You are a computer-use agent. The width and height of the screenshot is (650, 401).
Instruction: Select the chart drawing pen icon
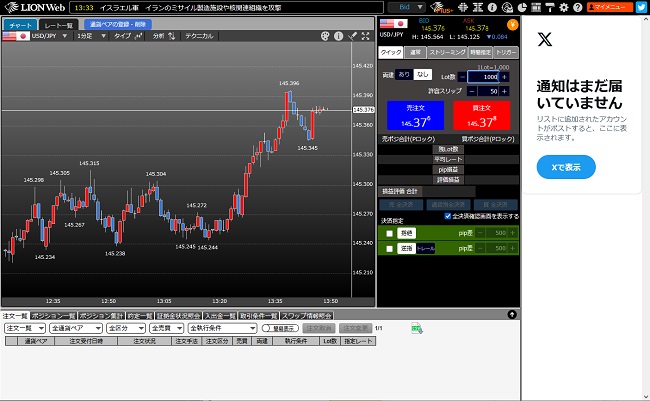pyautogui.click(x=352, y=36)
